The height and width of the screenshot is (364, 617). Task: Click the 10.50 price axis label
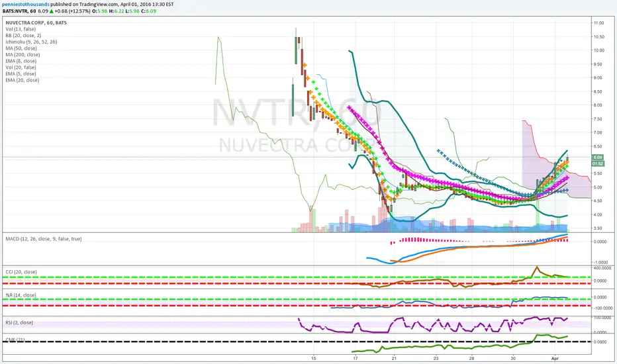(599, 37)
